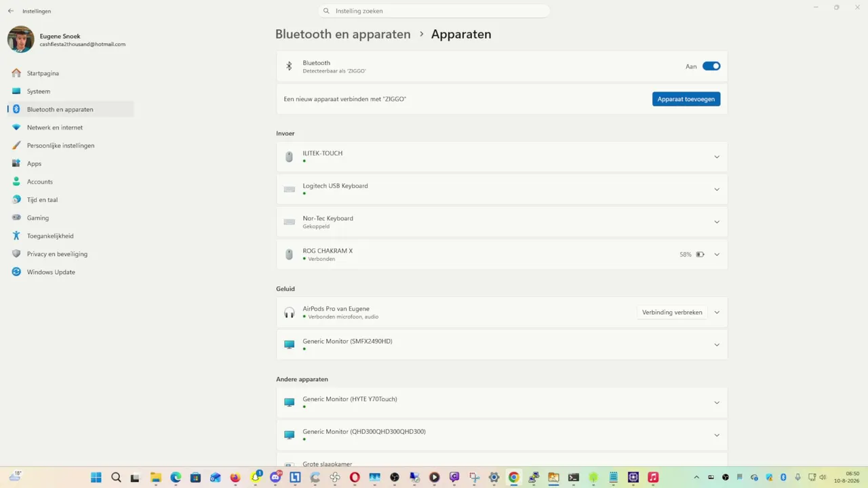Viewport: 868px width, 488px height.
Task: Click the HYTE Y70Touch monitor icon
Action: [289, 403]
